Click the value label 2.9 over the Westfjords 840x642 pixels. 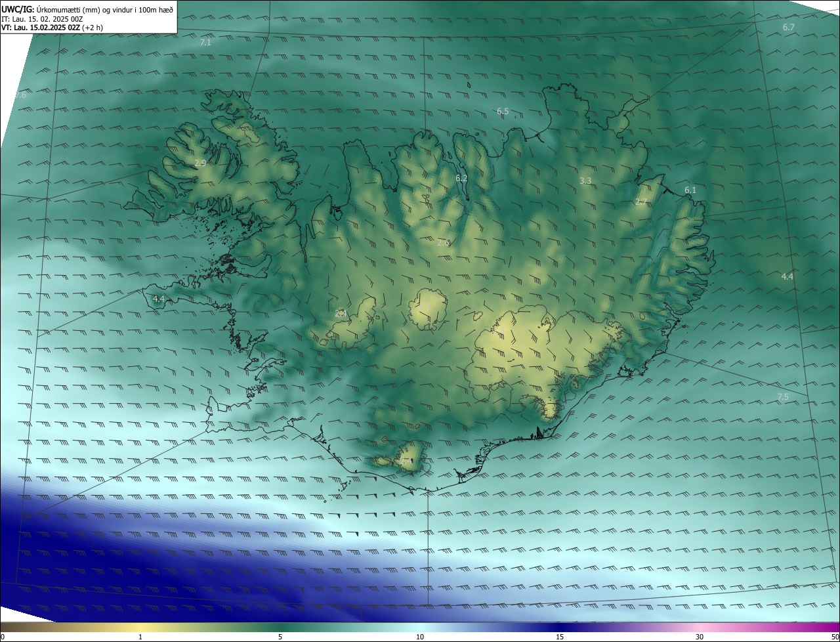click(x=200, y=163)
